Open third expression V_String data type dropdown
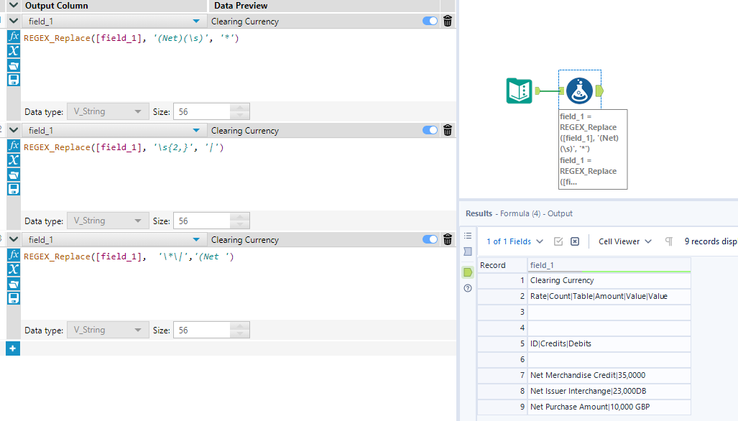The image size is (738, 421). [x=108, y=330]
